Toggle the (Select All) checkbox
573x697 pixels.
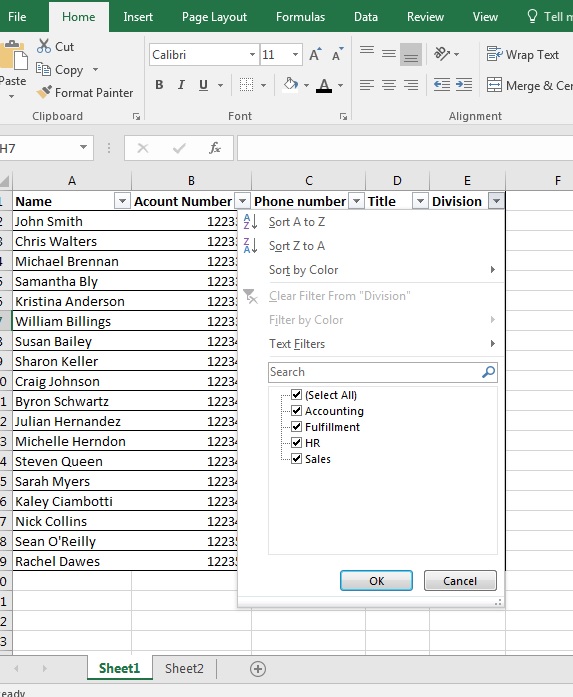pos(296,394)
